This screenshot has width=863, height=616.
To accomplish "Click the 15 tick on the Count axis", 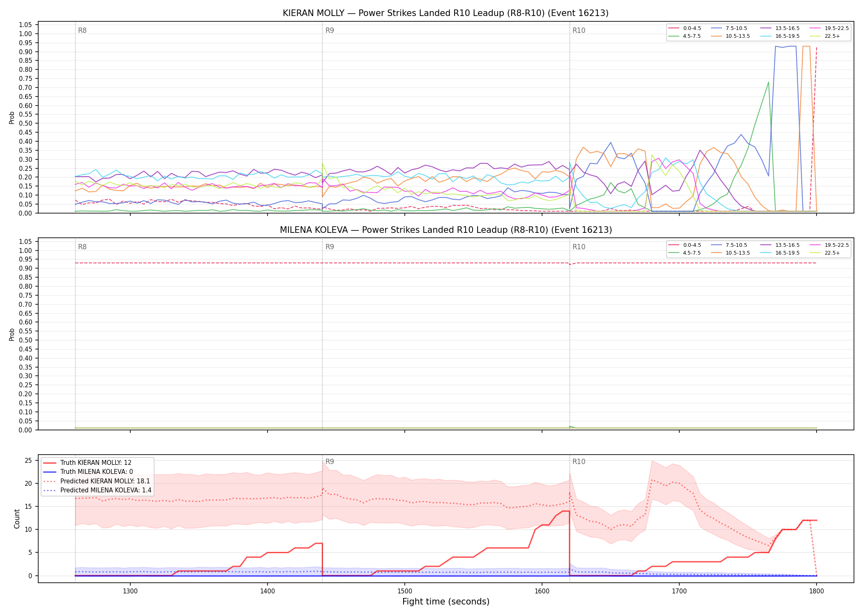I will (28, 506).
